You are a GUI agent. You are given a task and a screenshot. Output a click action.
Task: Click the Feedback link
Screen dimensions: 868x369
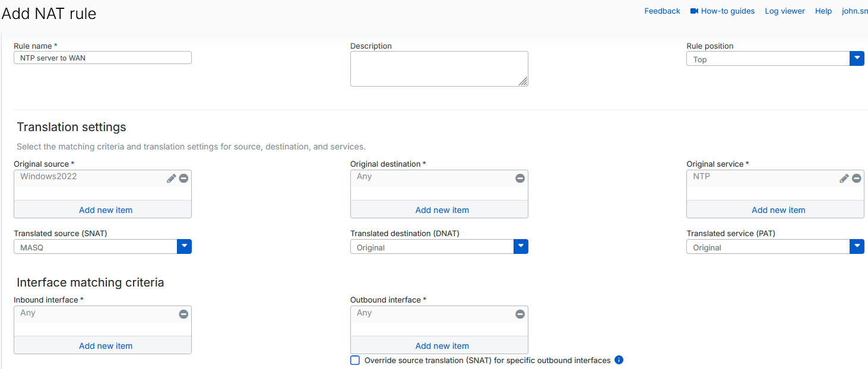(x=662, y=11)
